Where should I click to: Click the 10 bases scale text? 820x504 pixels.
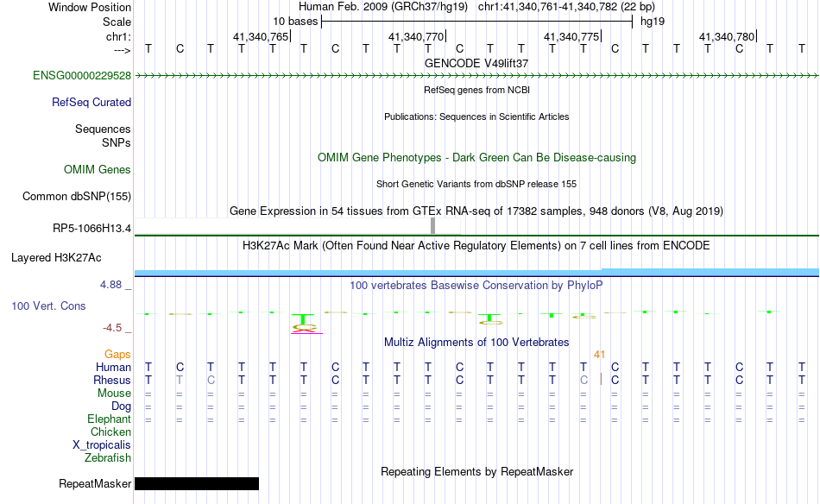[295, 22]
